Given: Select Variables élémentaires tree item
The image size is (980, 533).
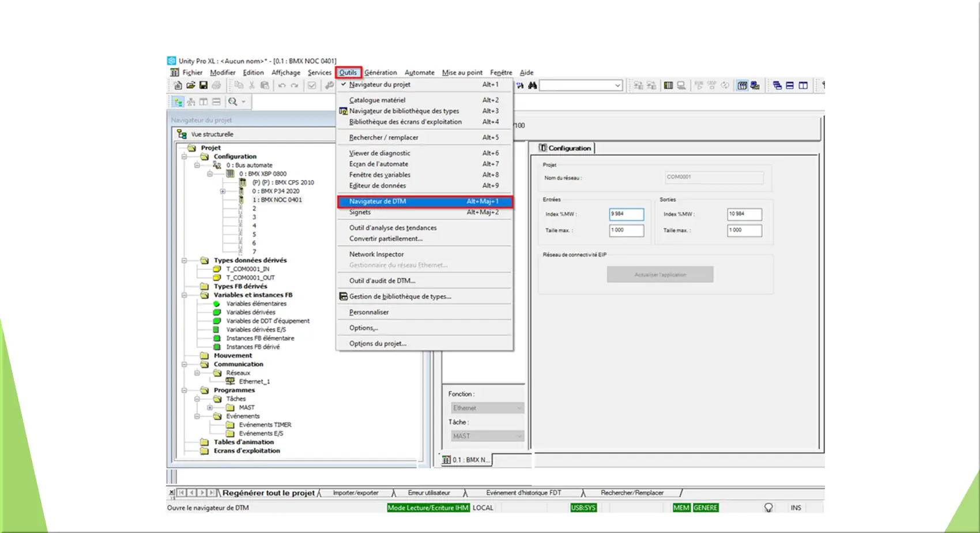Looking at the screenshot, I should pos(256,303).
